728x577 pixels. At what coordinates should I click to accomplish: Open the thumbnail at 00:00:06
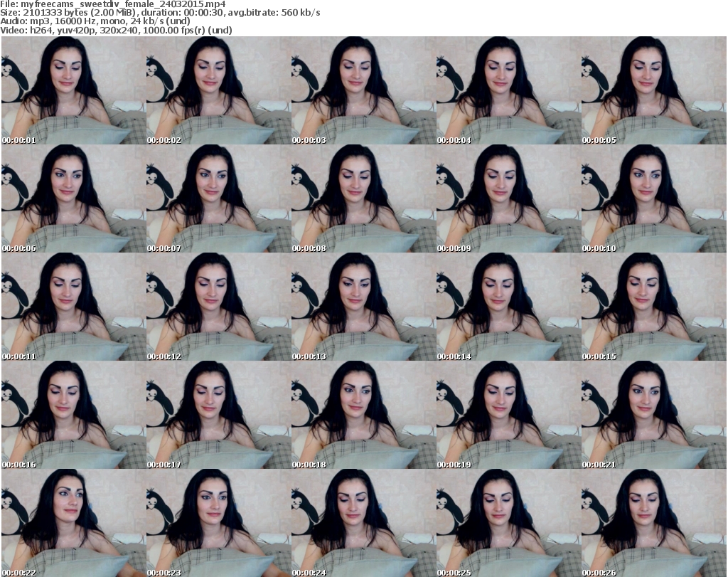tap(73, 198)
